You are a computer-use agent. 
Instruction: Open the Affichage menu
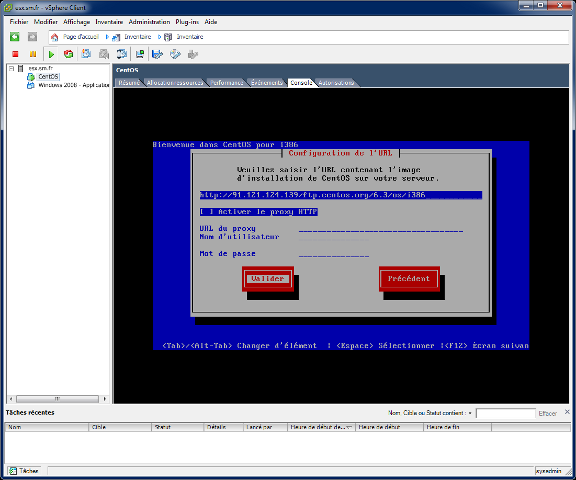(x=76, y=22)
